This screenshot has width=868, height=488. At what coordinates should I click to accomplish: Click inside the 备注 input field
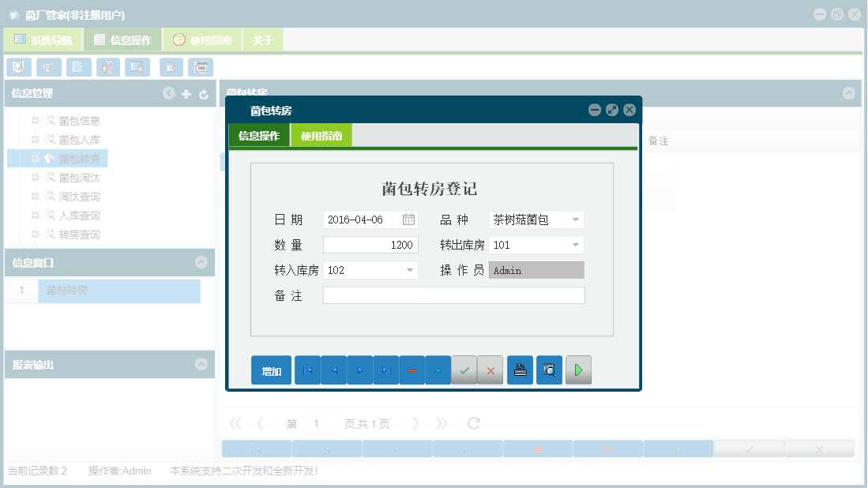454,295
